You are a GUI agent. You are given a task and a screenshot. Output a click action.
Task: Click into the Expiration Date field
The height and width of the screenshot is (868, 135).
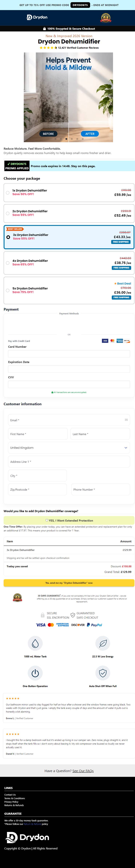(x=69, y=369)
